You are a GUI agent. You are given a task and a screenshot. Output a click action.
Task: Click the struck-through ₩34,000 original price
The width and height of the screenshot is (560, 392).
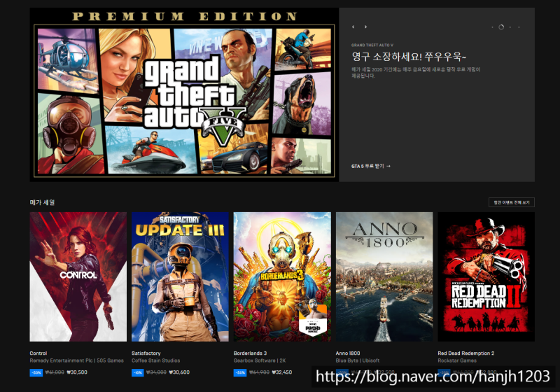[x=156, y=372]
